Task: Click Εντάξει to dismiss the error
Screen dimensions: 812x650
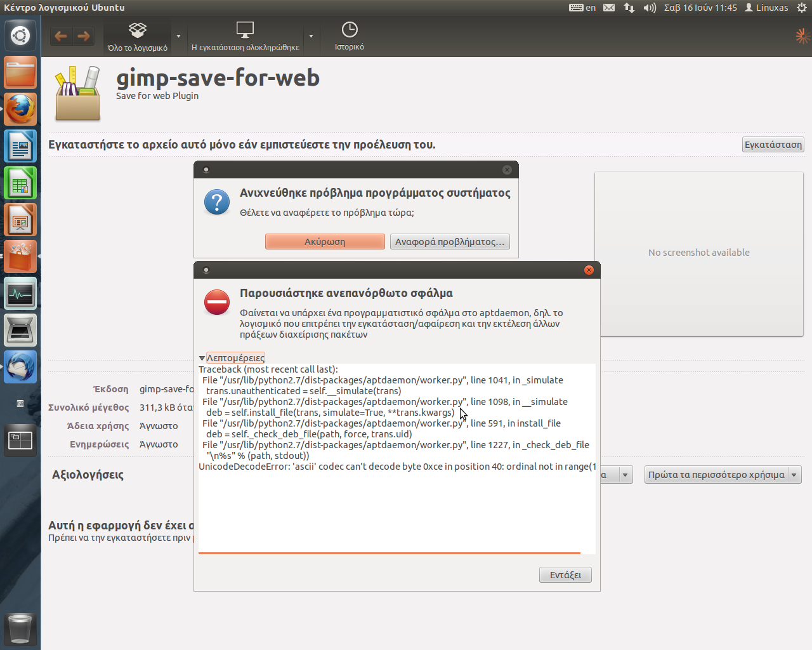Action: point(565,574)
